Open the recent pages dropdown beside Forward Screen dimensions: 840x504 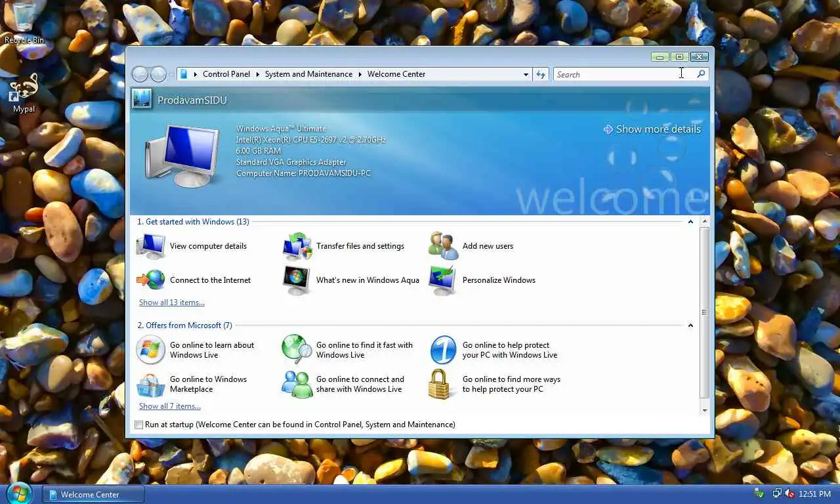[x=171, y=74]
